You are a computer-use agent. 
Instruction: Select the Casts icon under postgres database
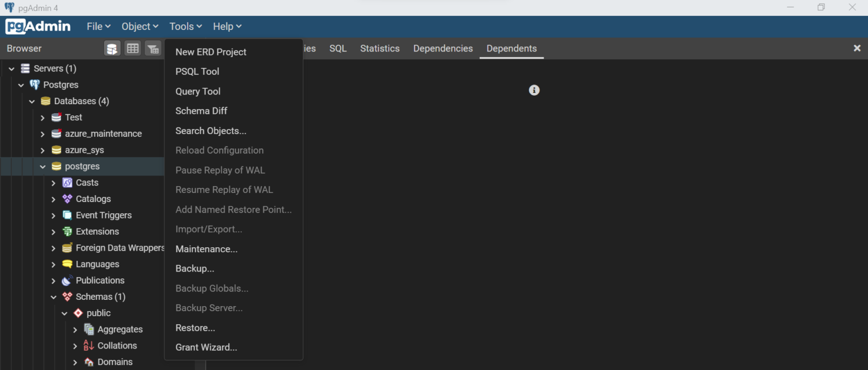[x=68, y=182]
